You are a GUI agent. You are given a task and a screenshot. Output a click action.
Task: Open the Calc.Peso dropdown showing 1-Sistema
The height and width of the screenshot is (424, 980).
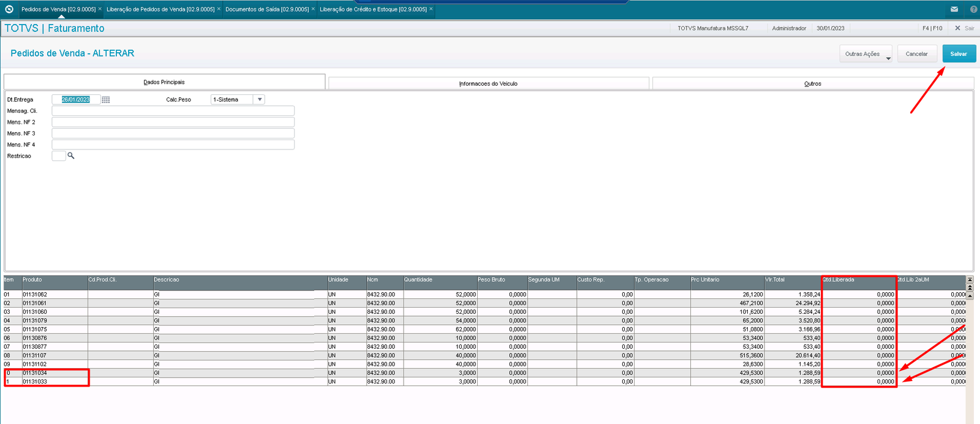238,99
